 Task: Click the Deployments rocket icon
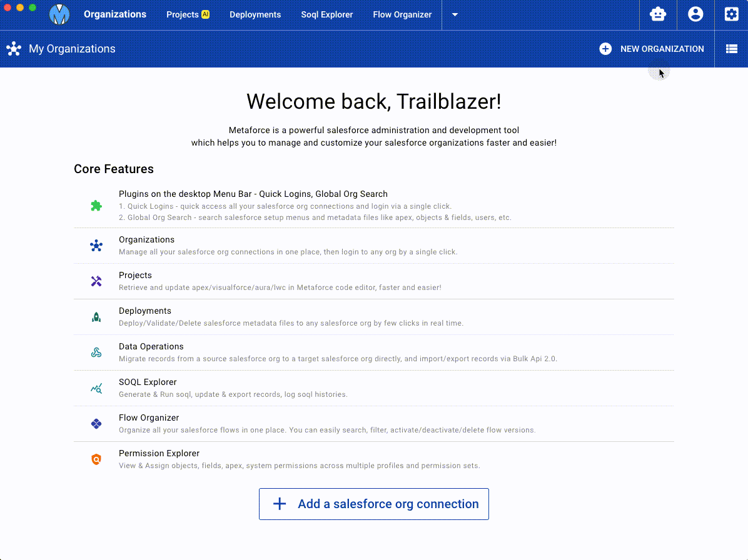[x=96, y=317]
